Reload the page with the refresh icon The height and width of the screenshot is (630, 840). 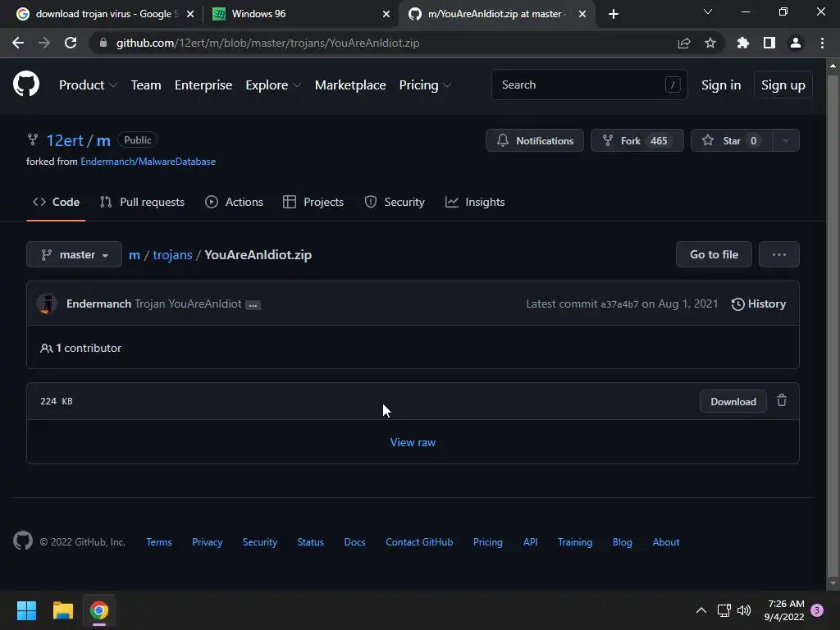pyautogui.click(x=71, y=43)
